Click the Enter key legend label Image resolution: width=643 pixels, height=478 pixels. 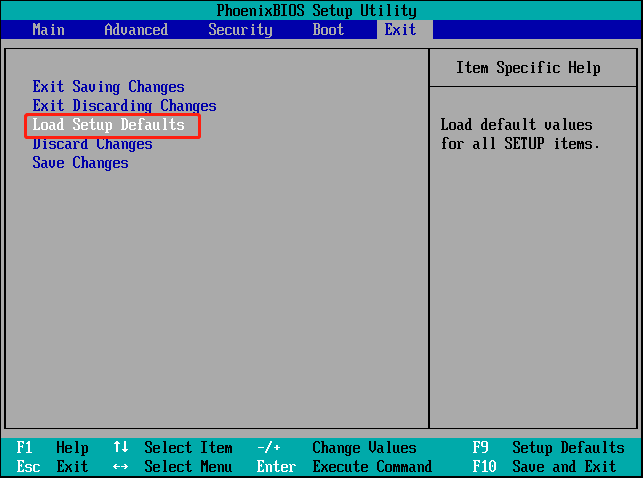click(x=276, y=467)
